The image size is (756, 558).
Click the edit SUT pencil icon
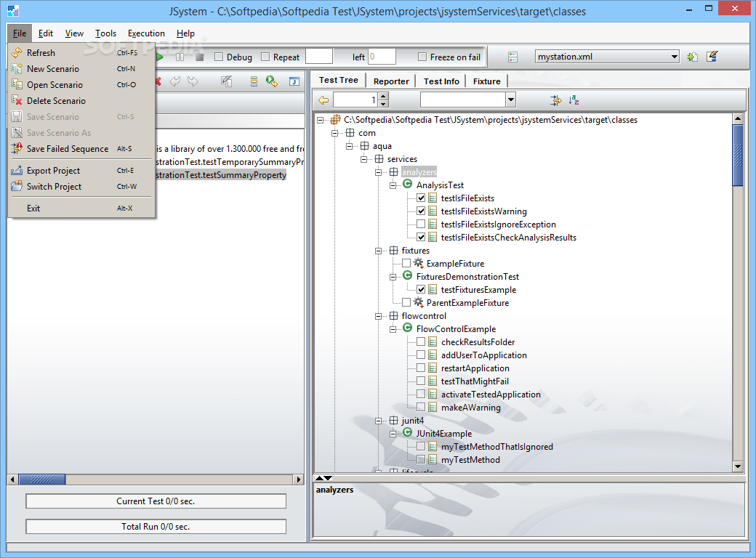[712, 57]
